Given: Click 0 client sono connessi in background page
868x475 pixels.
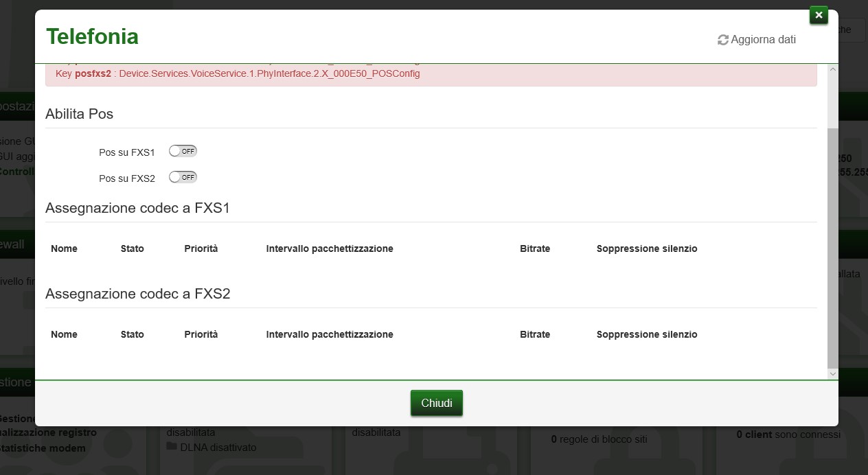Looking at the screenshot, I should click(788, 435).
